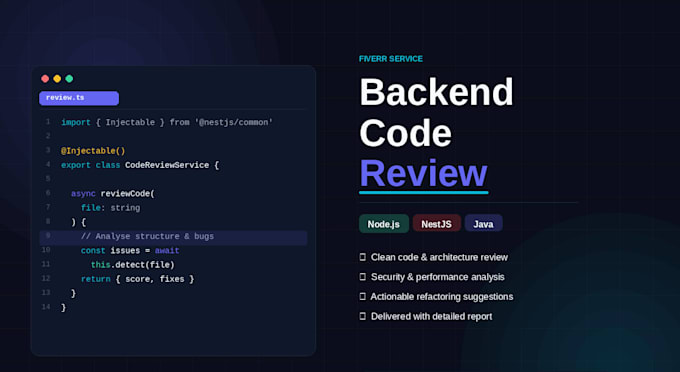This screenshot has height=372, width=680.
Task: Click the green maximize dot on code window
Action: pos(69,78)
